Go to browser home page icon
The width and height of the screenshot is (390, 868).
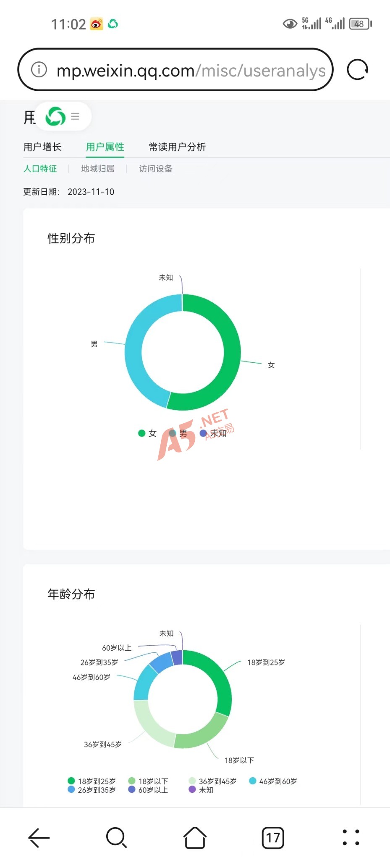point(195,838)
